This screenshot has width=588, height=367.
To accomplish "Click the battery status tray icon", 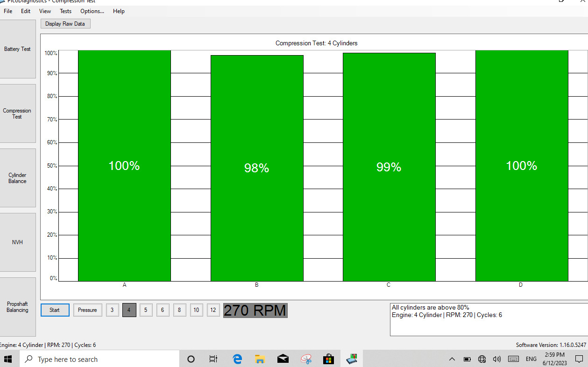I will click(x=467, y=359).
